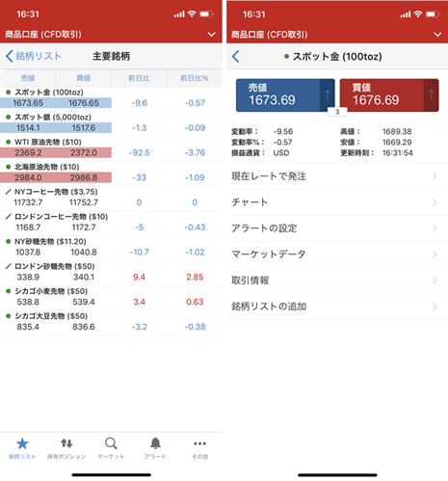Tap back chevron on スポット金 detail screen
Image resolution: width=448 pixels, height=481 pixels.
point(235,56)
